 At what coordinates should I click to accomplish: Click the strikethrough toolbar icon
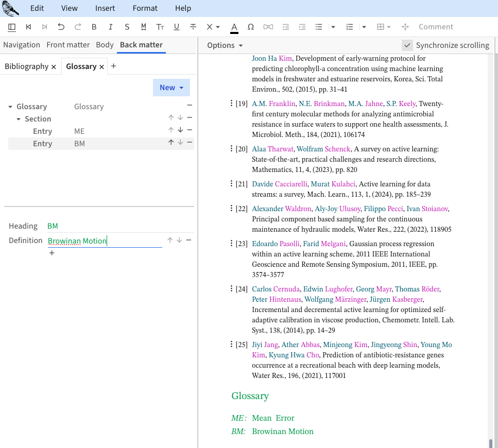point(193,27)
